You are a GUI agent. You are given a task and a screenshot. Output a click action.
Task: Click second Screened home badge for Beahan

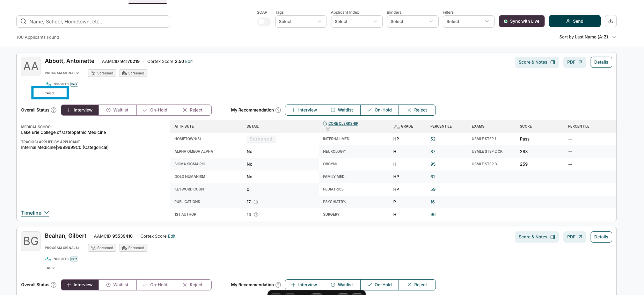133,248
